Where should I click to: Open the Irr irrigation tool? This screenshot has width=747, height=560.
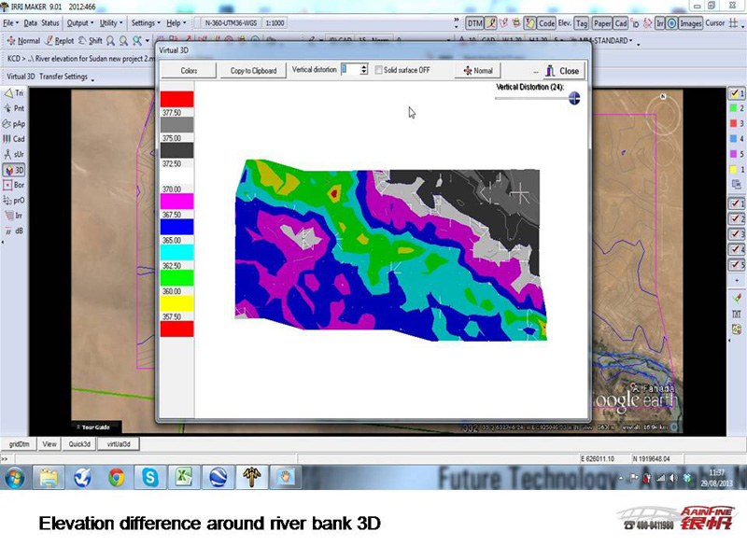[14, 216]
